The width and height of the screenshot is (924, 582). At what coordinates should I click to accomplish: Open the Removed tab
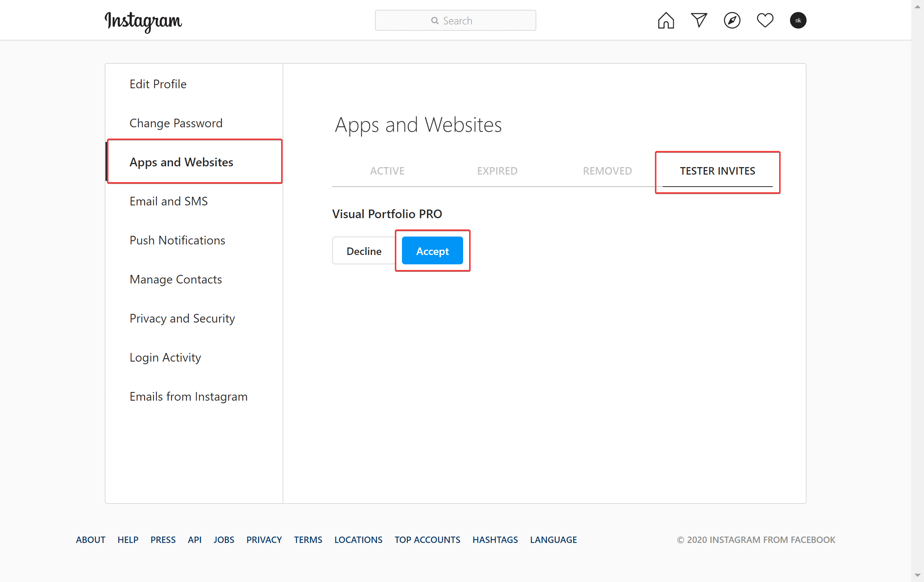(607, 171)
